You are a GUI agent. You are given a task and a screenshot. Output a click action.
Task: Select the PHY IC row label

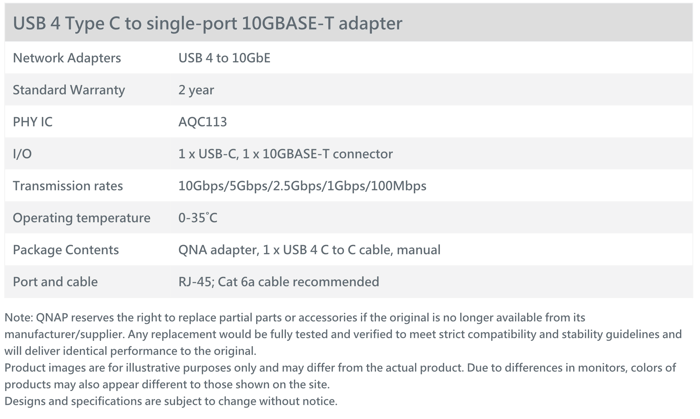pos(33,122)
